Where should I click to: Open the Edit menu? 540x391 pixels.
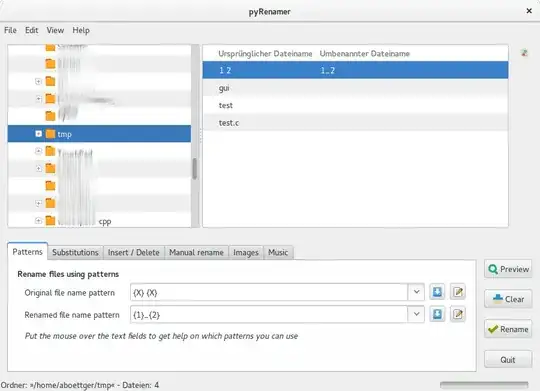tap(32, 30)
